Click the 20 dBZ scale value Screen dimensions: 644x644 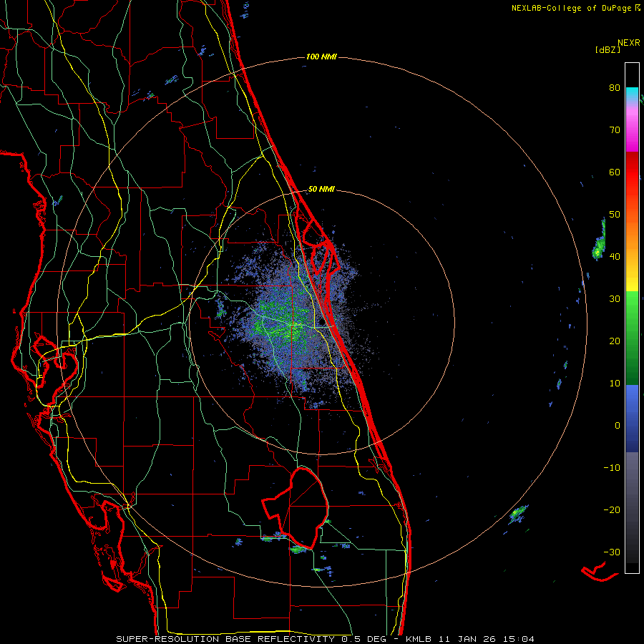tap(615, 341)
